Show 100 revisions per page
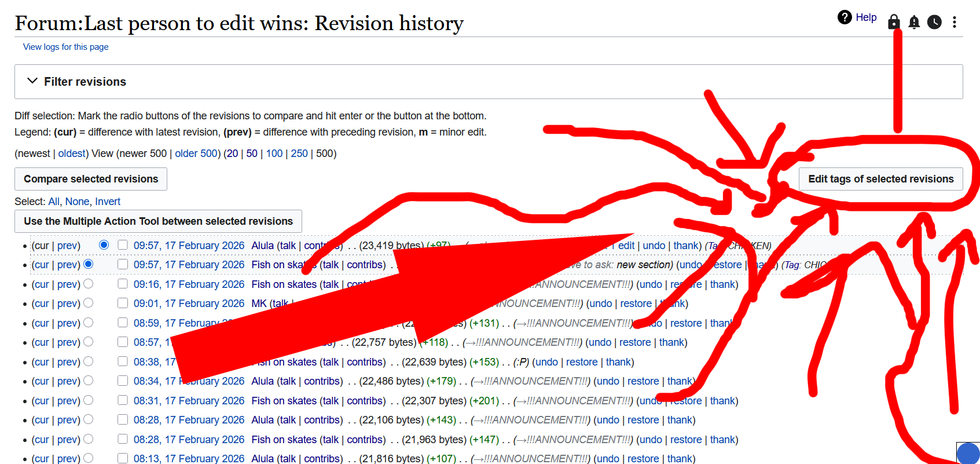Viewport: 980px width, 464px height. (274, 154)
